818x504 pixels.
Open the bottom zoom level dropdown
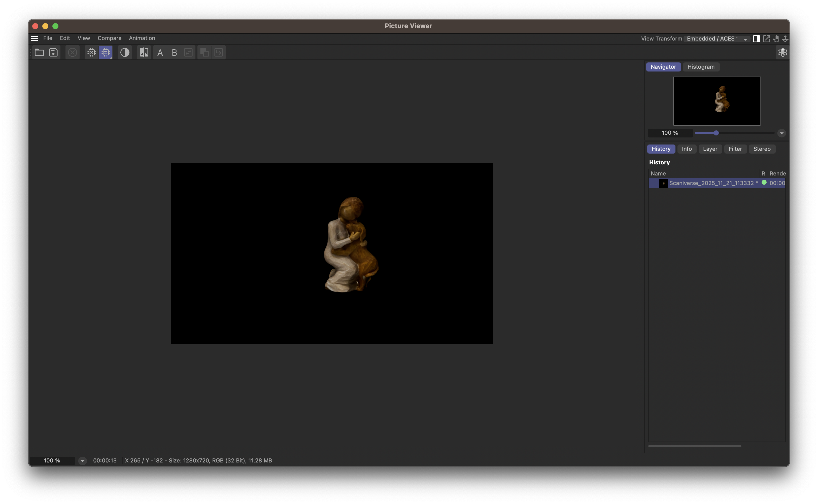[82, 460]
